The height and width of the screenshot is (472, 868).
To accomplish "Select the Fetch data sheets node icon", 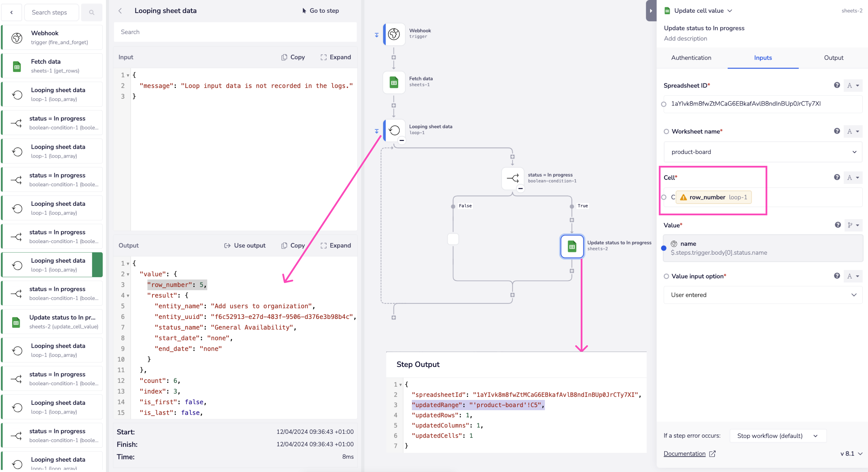I will pos(394,82).
